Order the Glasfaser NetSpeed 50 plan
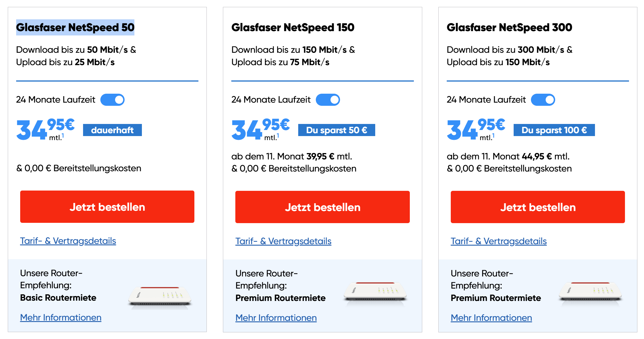The height and width of the screenshot is (339, 644). coord(107,207)
